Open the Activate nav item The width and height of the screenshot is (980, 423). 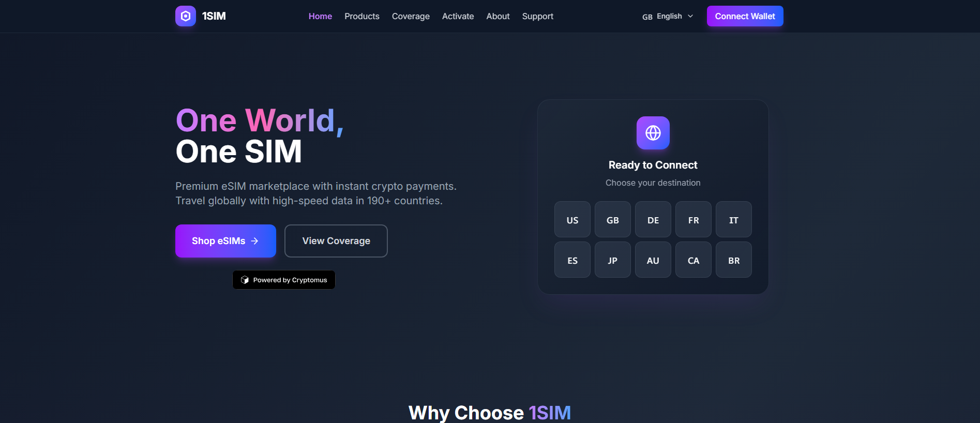458,16
